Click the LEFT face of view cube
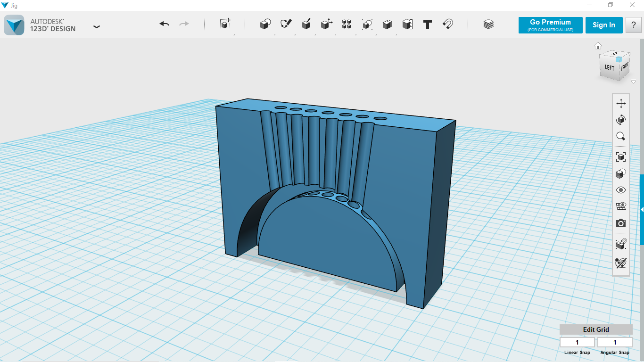 click(x=609, y=68)
